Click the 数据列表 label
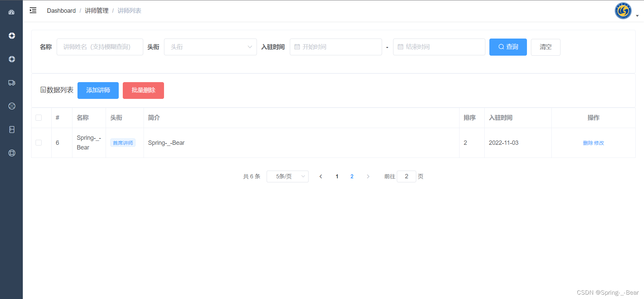This screenshot has width=644, height=299. [x=60, y=90]
